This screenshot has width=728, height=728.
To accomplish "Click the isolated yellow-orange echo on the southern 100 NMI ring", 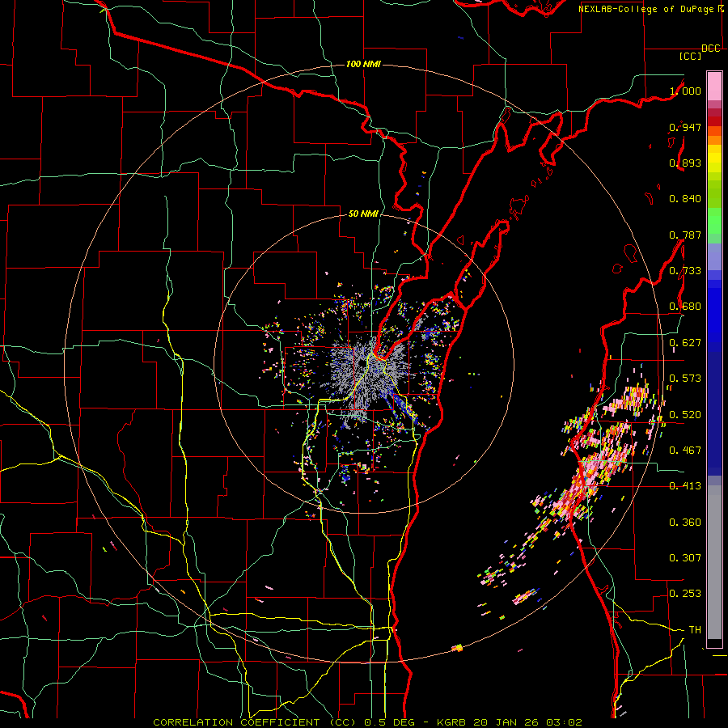I will tap(457, 648).
